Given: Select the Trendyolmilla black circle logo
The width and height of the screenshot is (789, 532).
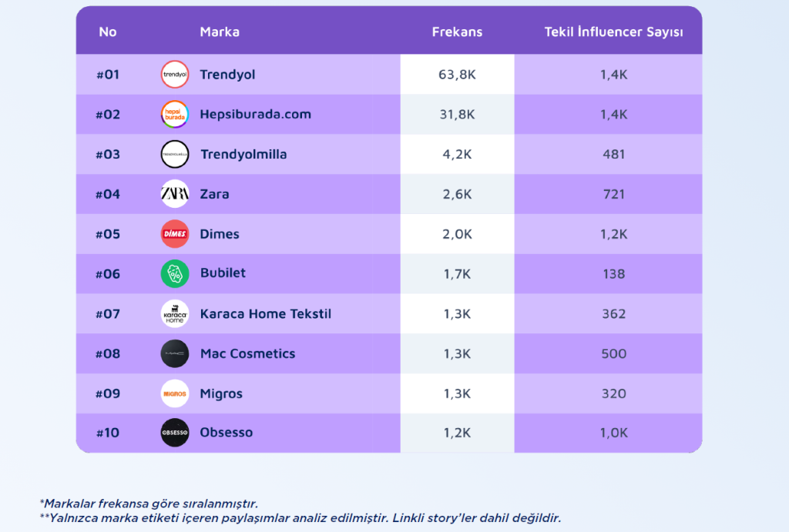Looking at the screenshot, I should (x=175, y=154).
